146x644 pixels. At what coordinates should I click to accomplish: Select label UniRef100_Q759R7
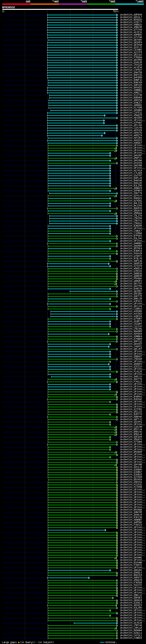[x=131, y=319]
